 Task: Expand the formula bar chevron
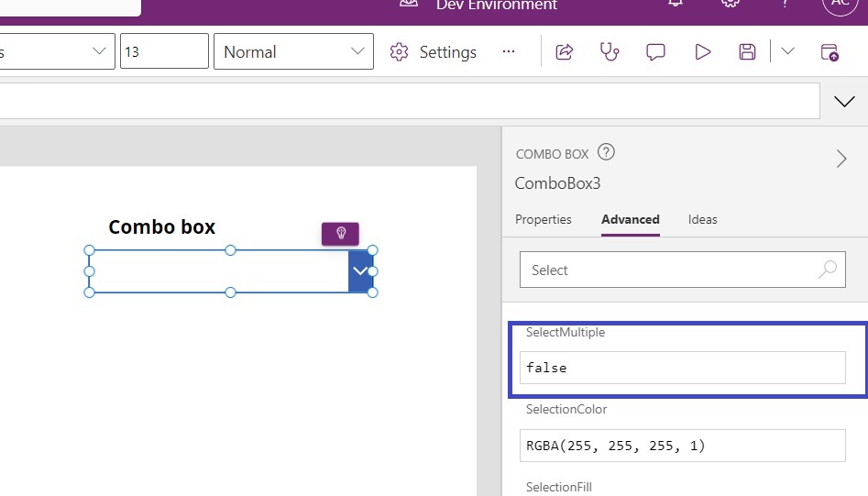click(x=844, y=102)
